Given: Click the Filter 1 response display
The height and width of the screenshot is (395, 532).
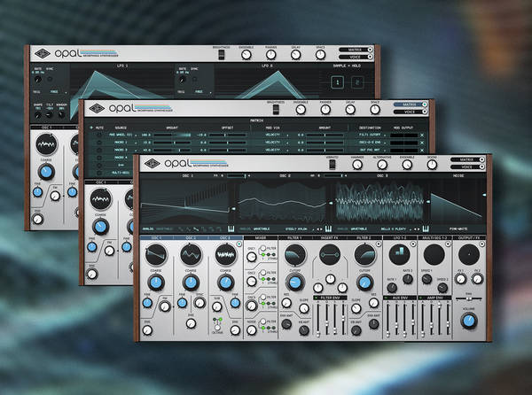Looking at the screenshot, I should point(295,254).
